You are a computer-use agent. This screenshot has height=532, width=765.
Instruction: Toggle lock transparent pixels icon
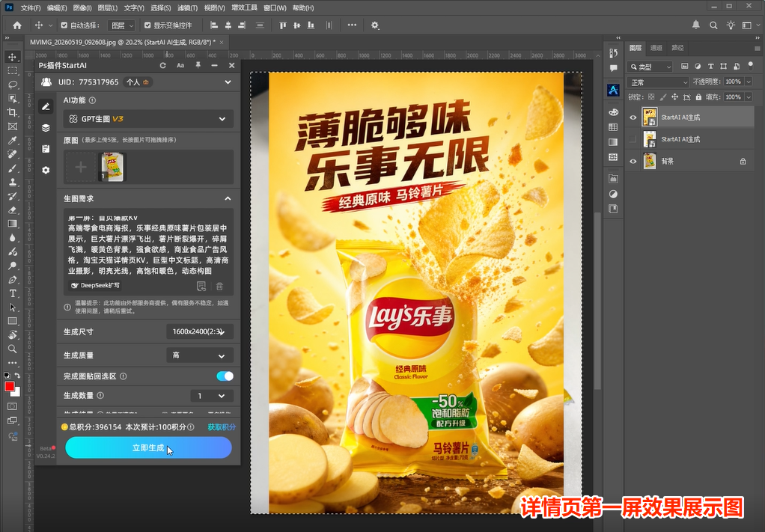[651, 97]
